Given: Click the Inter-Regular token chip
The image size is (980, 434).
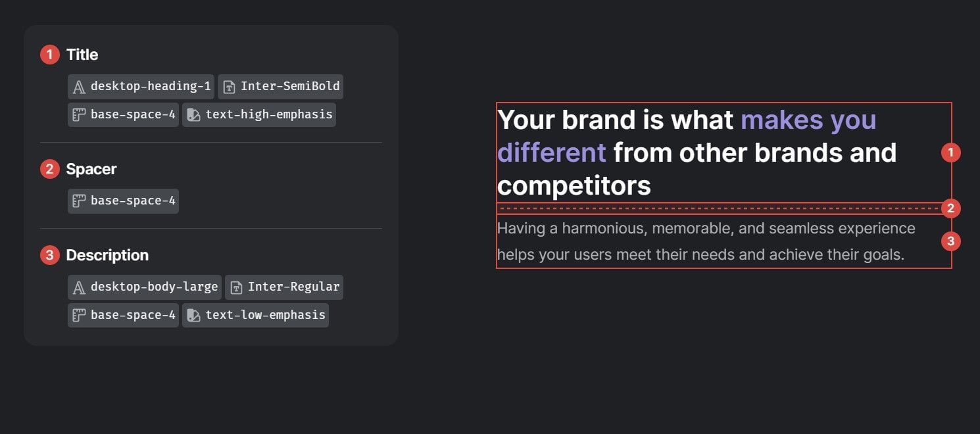Looking at the screenshot, I should pos(283,287).
